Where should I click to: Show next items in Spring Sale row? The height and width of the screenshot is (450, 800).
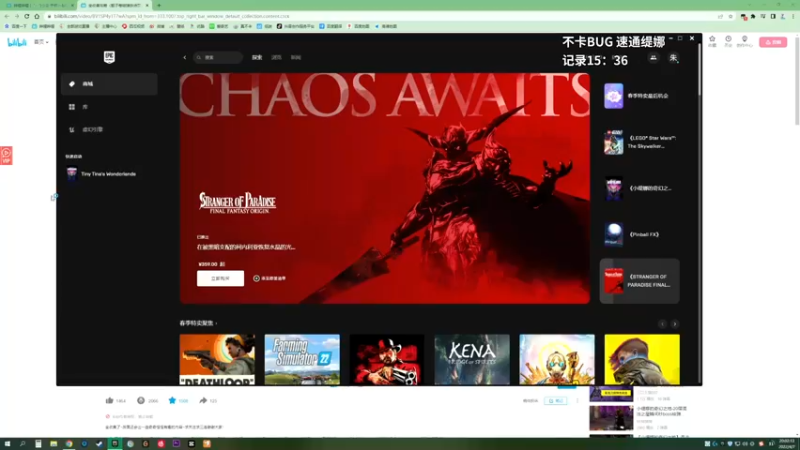(x=674, y=324)
